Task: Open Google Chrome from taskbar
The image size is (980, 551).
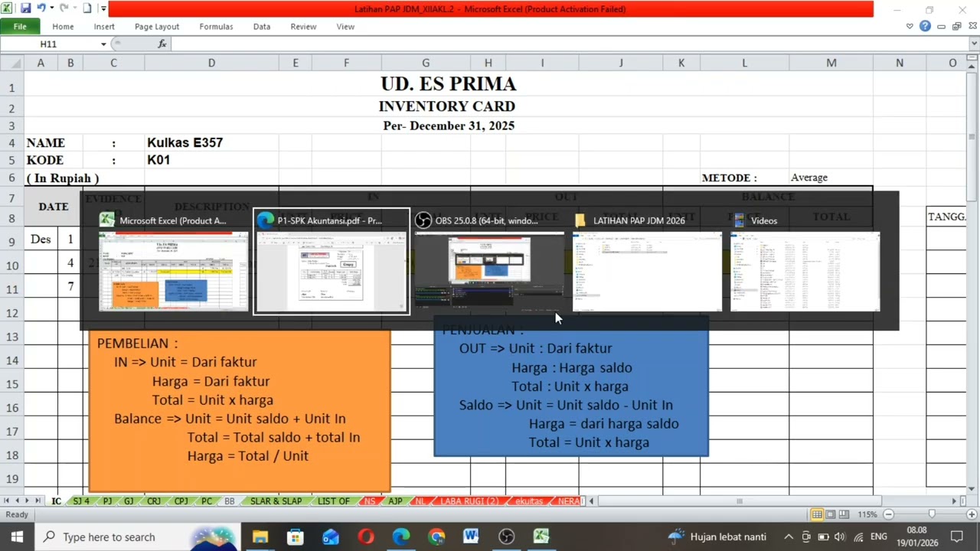Action: 436,536
